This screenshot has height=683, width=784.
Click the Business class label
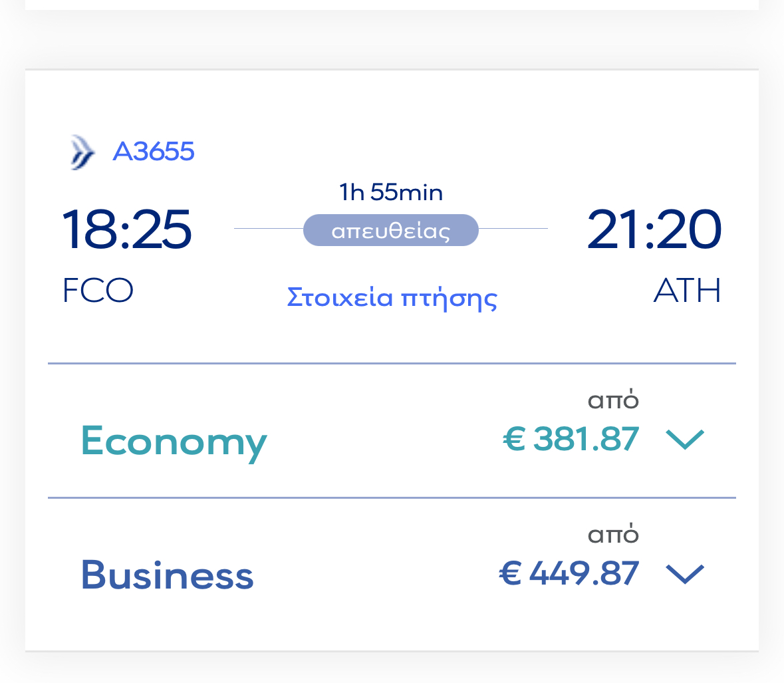coord(168,575)
